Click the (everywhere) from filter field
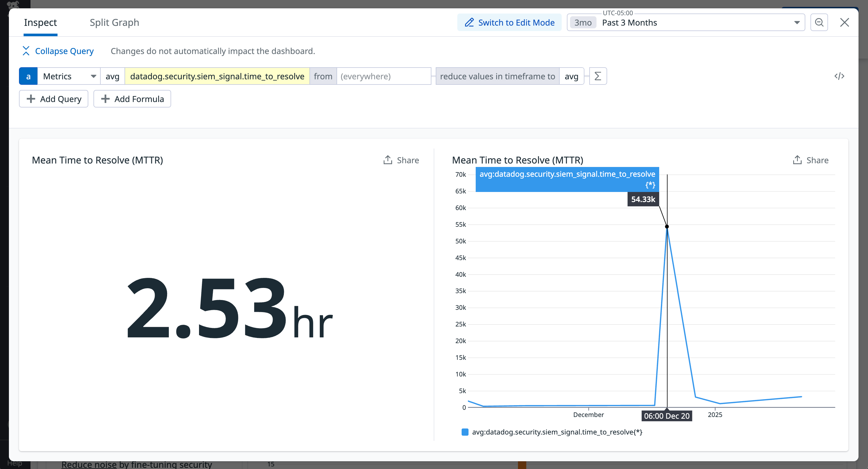Viewport: 868px width, 469px height. (x=384, y=76)
